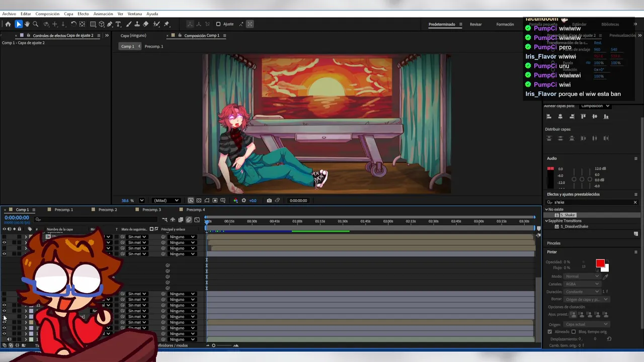Click the current timecode in timeline
Image resolution: width=644 pixels, height=362 pixels.
pos(17,218)
